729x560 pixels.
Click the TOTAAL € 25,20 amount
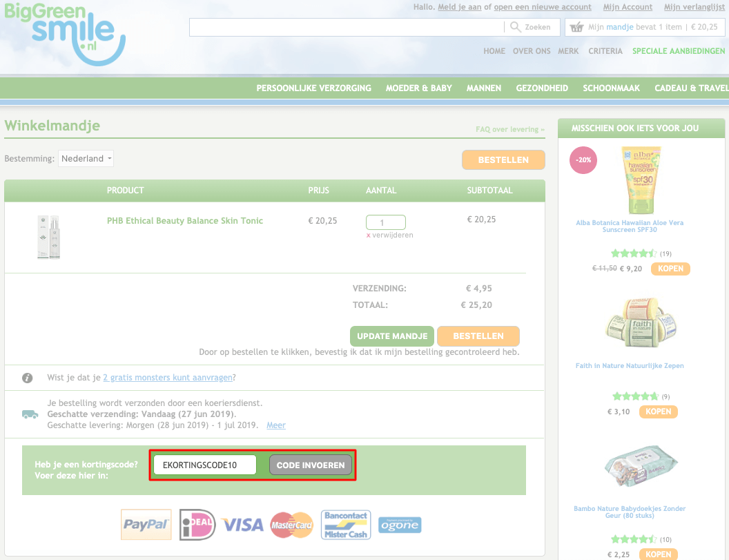tap(476, 305)
